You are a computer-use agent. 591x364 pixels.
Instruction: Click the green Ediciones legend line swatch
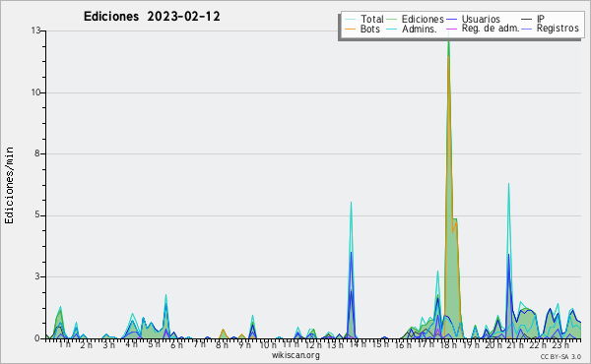392,20
